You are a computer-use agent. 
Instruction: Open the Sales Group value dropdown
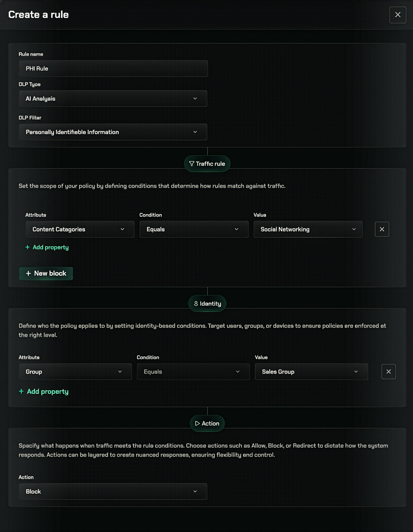(311, 371)
